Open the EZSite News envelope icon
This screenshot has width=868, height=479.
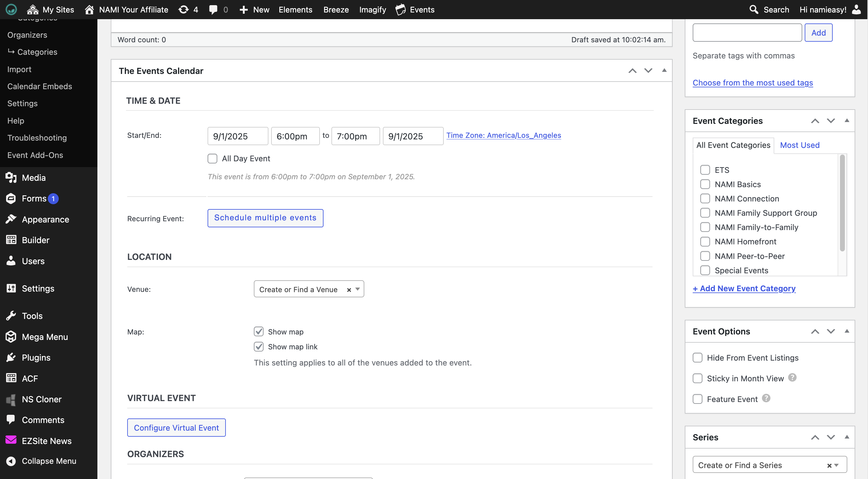[11, 440]
